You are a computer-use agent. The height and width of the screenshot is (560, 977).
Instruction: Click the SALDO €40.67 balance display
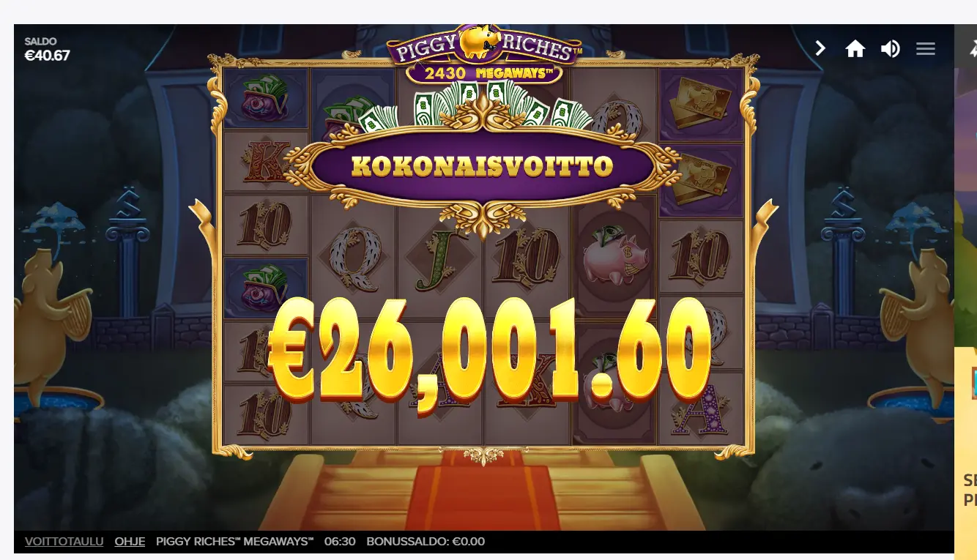tap(47, 49)
